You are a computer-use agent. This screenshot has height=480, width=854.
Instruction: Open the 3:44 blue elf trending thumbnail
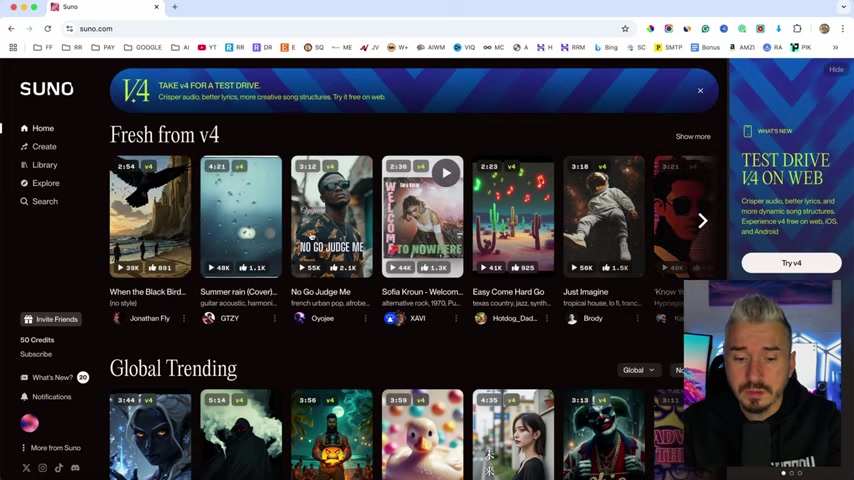150,435
